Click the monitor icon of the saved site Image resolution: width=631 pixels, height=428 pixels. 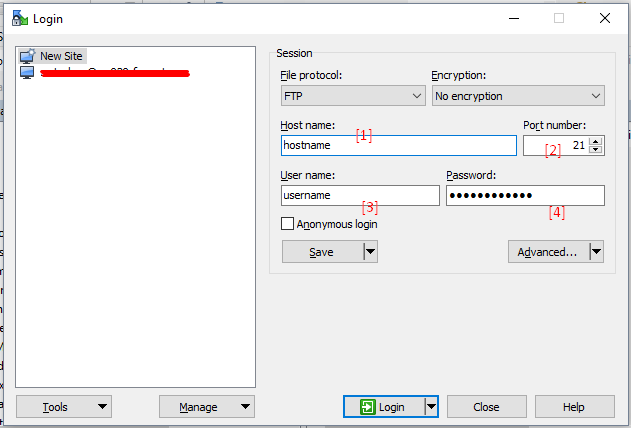point(27,73)
